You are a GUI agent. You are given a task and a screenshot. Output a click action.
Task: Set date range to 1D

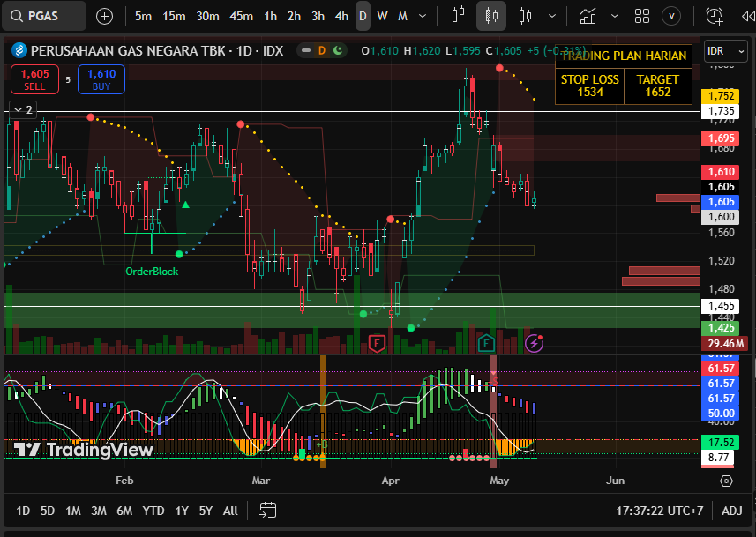coord(23,511)
